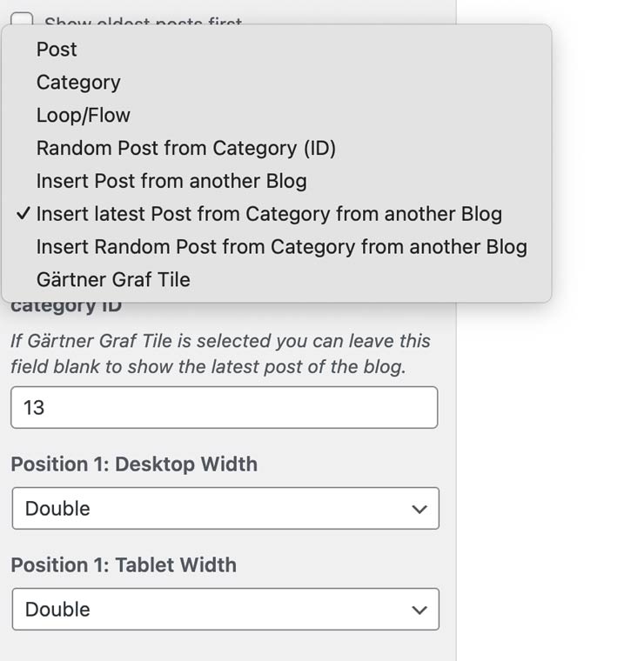Toggle the Show oldest posts first checkbox
The image size is (644, 661).
click(x=22, y=18)
